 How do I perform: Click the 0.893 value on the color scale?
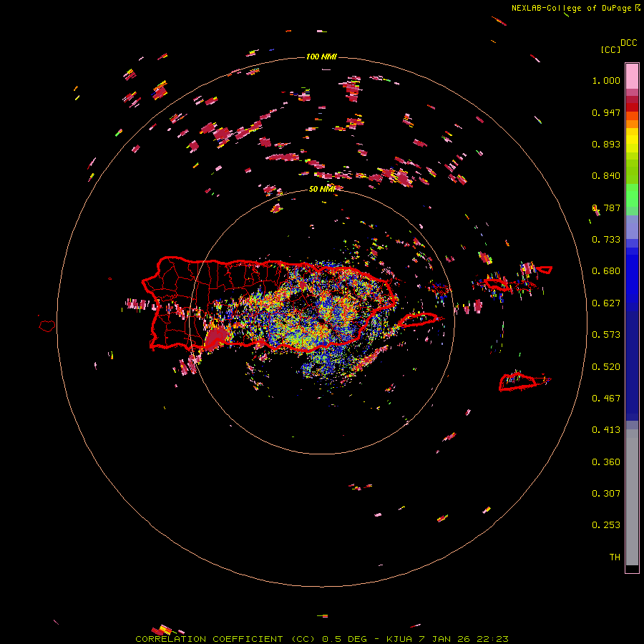[x=606, y=144]
